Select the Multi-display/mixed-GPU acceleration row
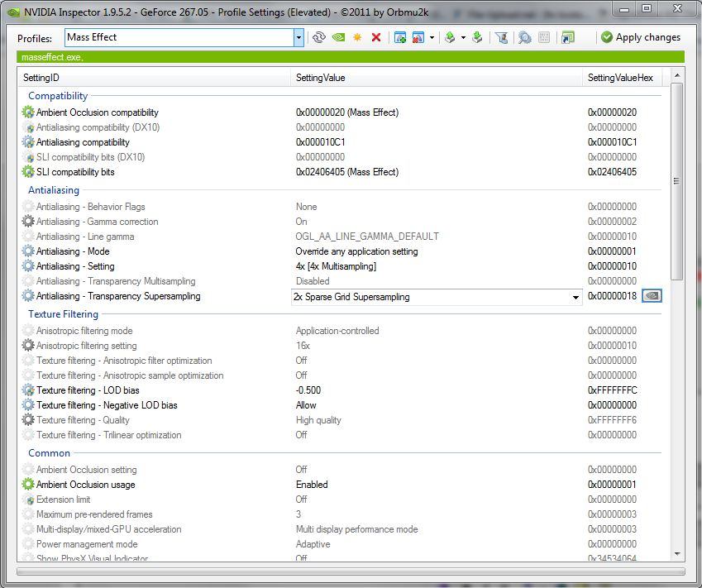Screen dimensions: 702x588 [x=341, y=529]
